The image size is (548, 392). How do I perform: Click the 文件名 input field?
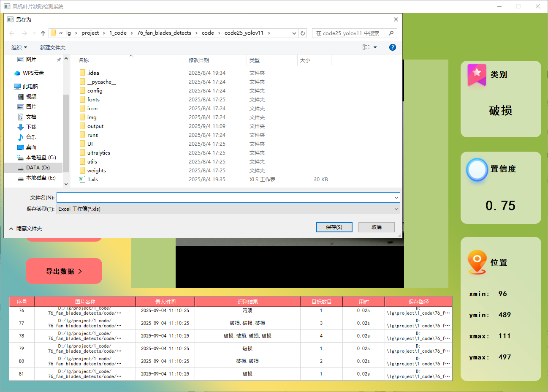[225, 197]
